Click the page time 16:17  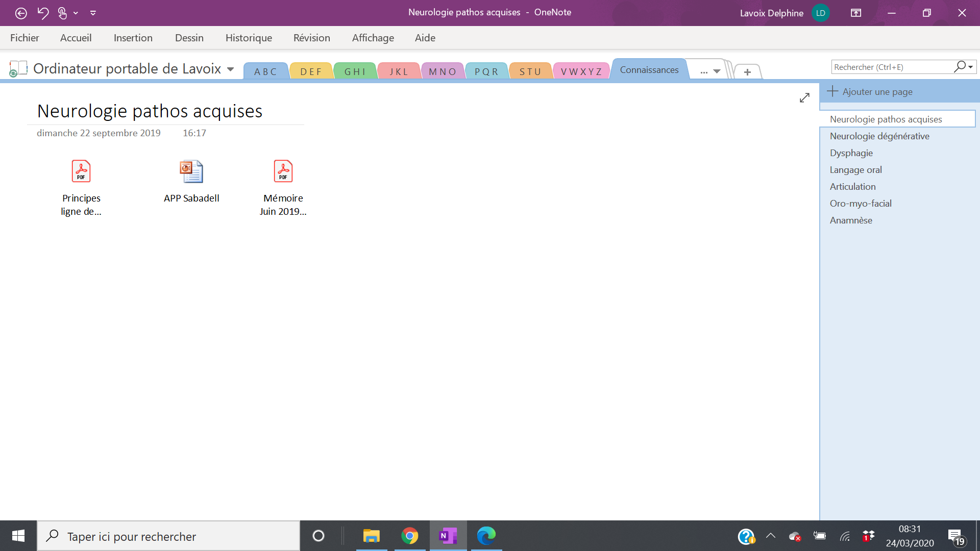coord(194,133)
